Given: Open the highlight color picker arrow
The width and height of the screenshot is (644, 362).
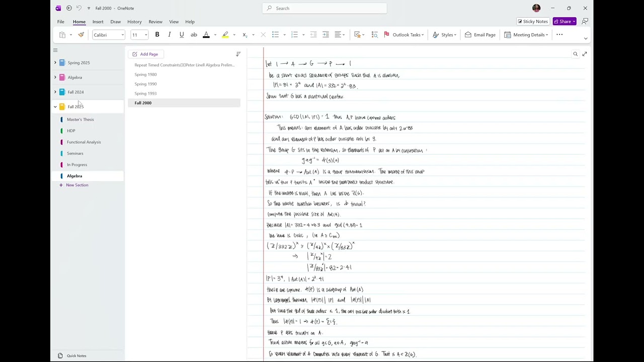Looking at the screenshot, I should [x=234, y=35].
